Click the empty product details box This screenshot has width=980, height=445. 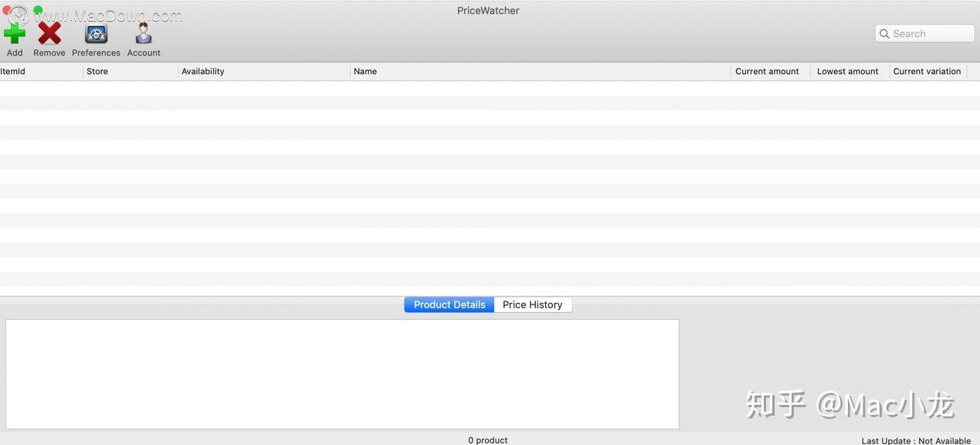click(344, 373)
